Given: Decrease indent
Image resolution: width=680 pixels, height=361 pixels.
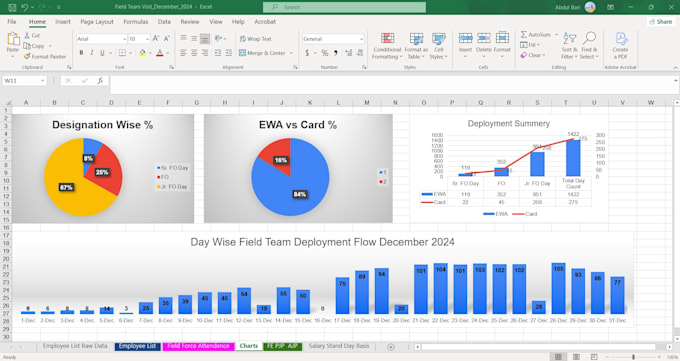Looking at the screenshot, I should (218, 53).
